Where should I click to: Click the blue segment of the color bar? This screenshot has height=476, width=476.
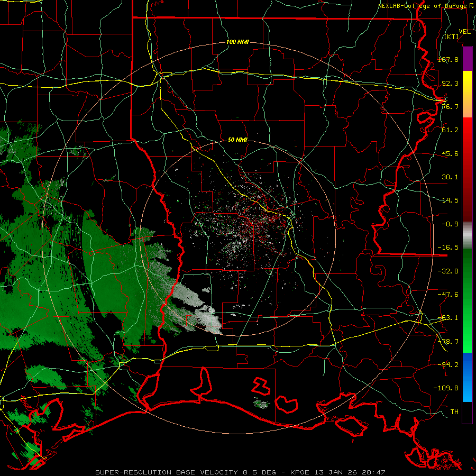point(467,377)
